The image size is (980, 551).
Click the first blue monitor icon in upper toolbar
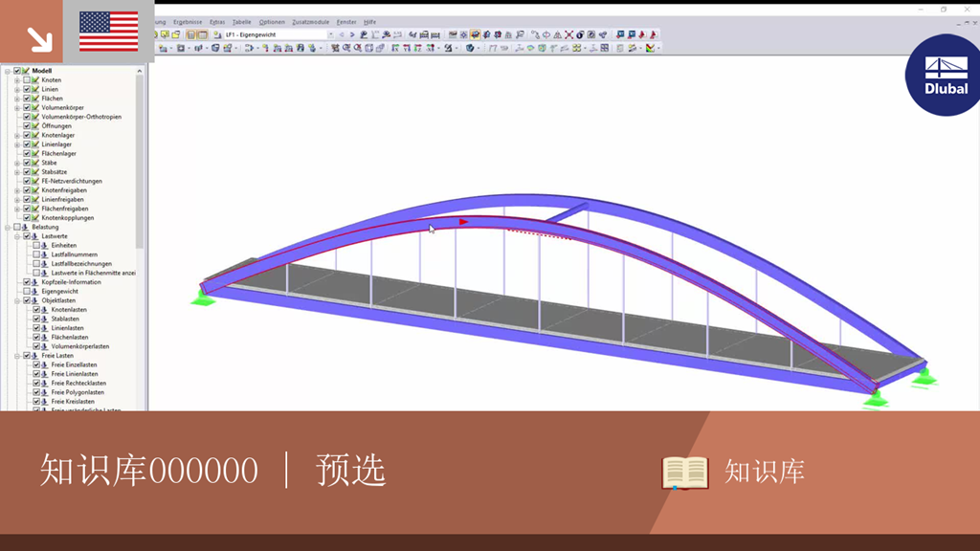pyautogui.click(x=620, y=35)
